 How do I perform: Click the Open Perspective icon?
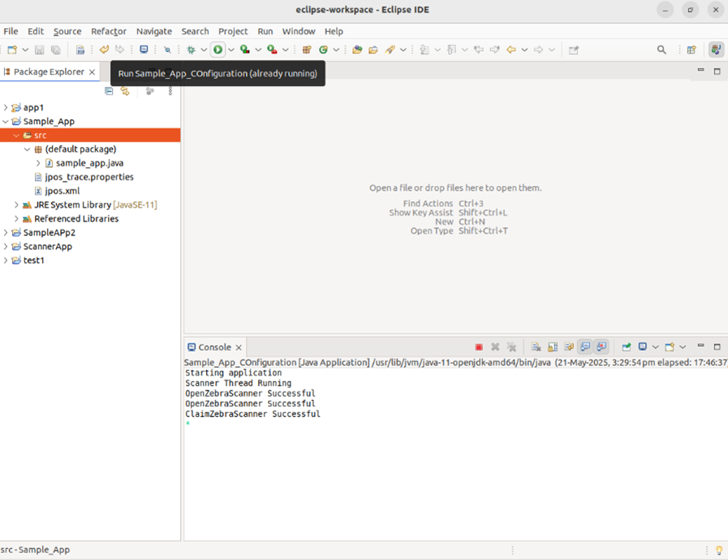691,50
